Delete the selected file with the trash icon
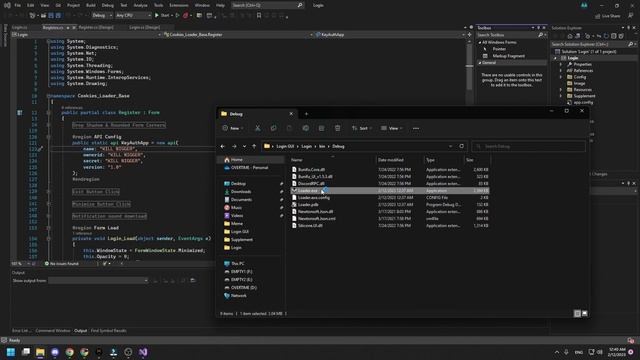 pyautogui.click(x=337, y=128)
